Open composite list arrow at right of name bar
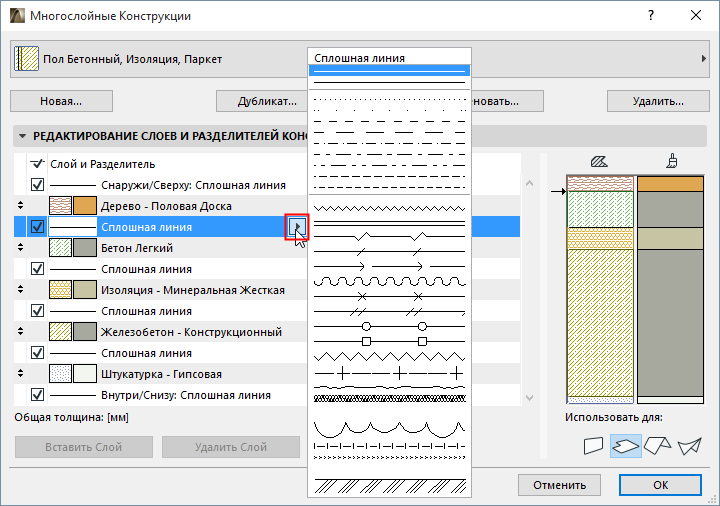The image size is (720, 506). (x=703, y=59)
